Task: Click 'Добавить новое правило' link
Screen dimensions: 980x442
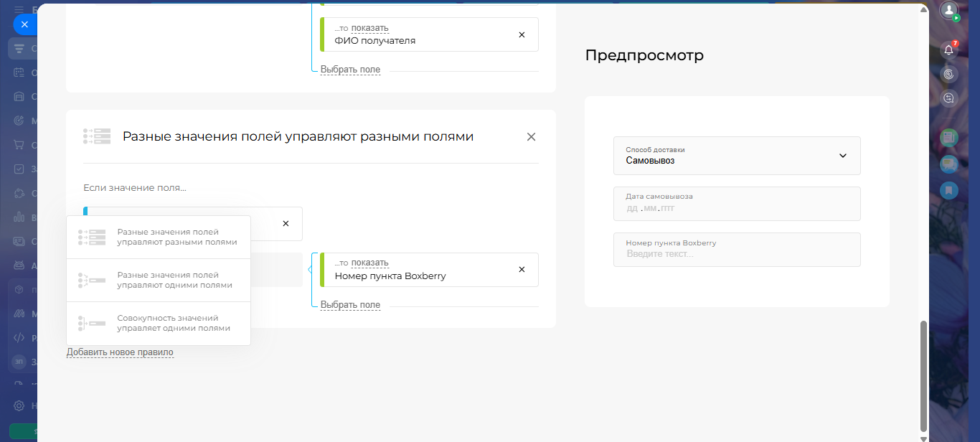Action: point(120,352)
